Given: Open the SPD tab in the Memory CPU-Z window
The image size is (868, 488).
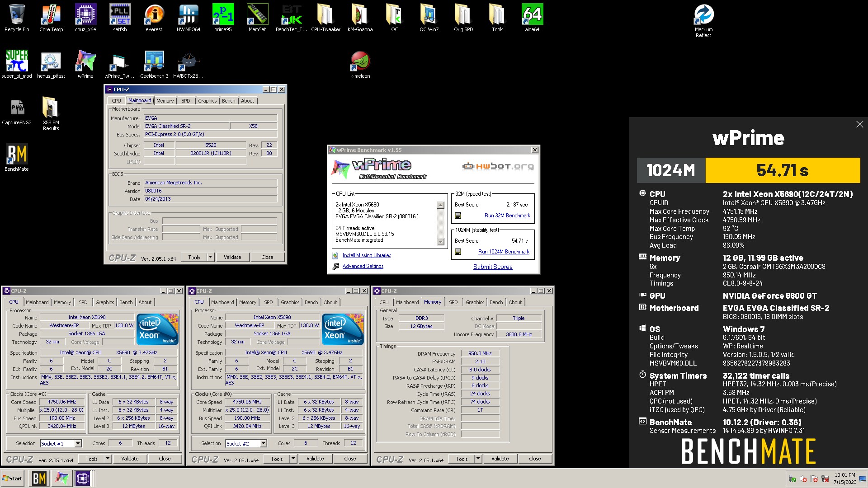Looking at the screenshot, I should pyautogui.click(x=453, y=302).
